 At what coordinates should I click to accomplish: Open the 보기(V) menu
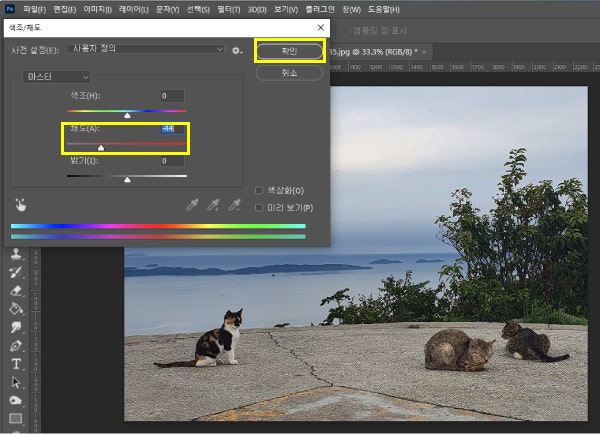point(286,9)
